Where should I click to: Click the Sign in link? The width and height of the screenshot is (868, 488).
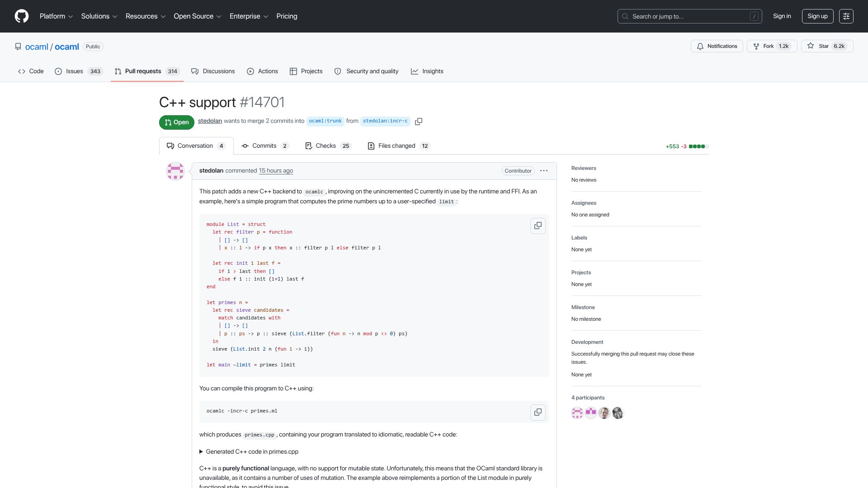coord(782,16)
